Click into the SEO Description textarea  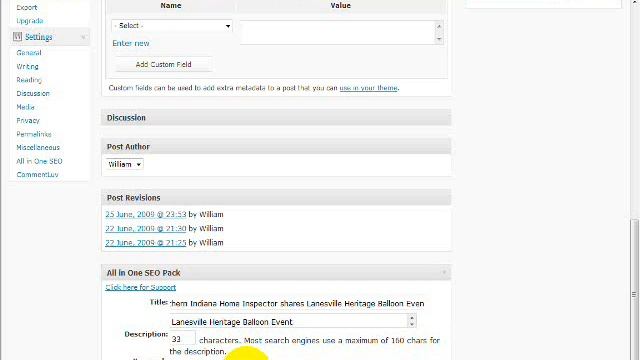[x=289, y=321]
